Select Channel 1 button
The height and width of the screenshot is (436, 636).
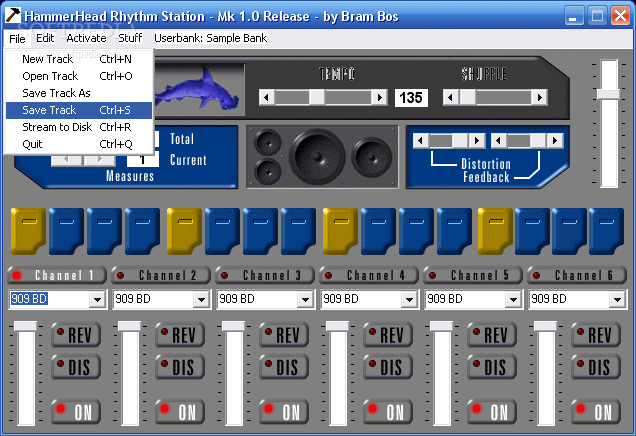pyautogui.click(x=57, y=275)
